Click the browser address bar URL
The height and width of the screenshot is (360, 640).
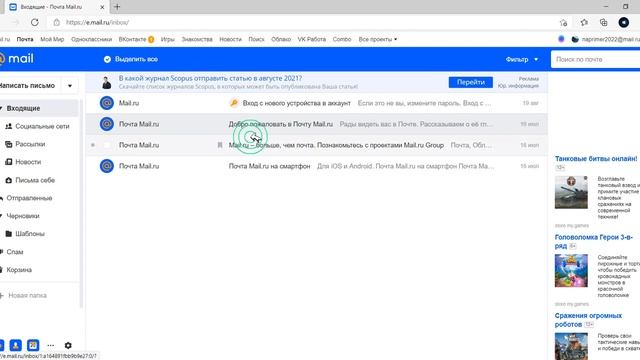pos(98,22)
